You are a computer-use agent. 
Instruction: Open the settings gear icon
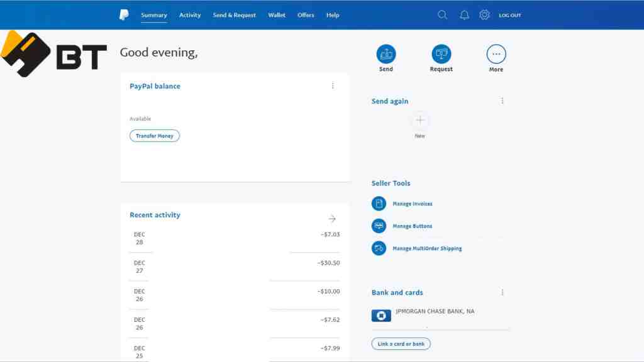(485, 15)
